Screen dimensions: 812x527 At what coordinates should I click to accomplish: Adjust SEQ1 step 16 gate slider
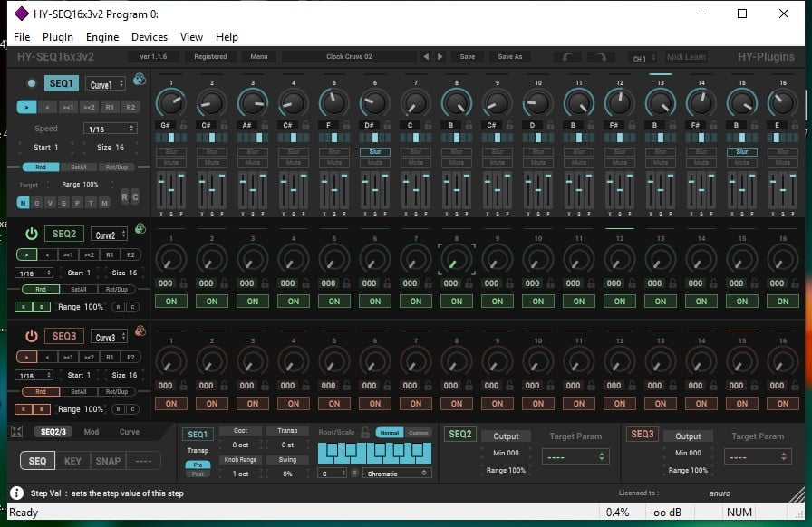click(x=783, y=192)
